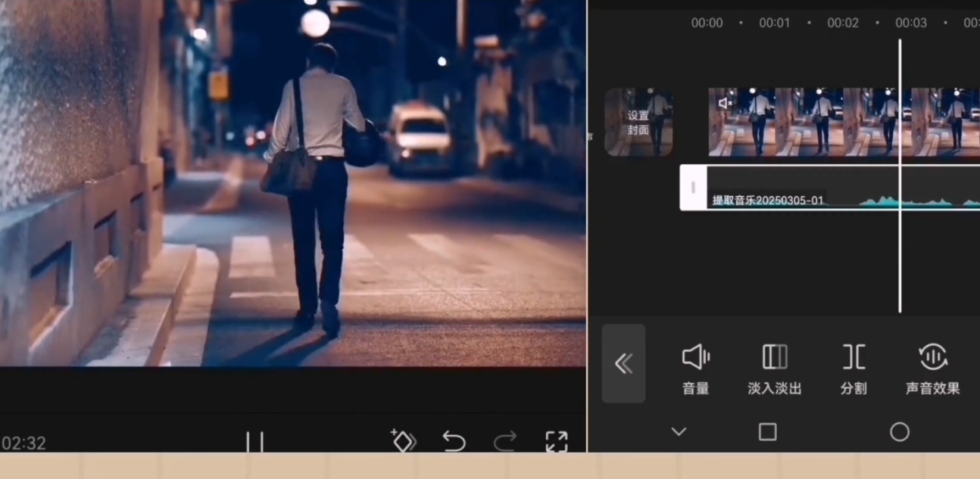This screenshot has width=980, height=479.
Task: Undo the last edit
Action: [x=454, y=441]
